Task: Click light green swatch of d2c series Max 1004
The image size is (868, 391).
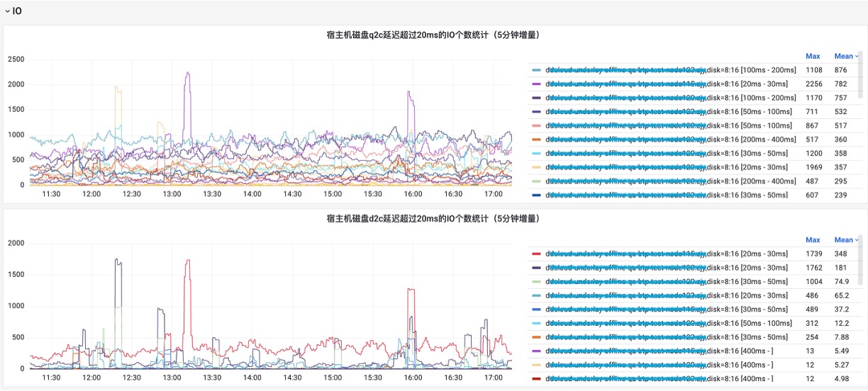Action: click(536, 282)
